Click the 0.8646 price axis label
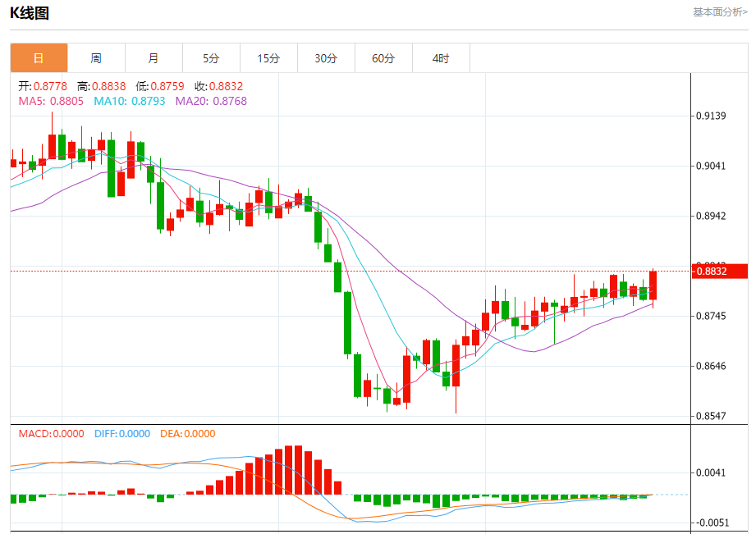This screenshot has height=534, width=756. point(711,367)
